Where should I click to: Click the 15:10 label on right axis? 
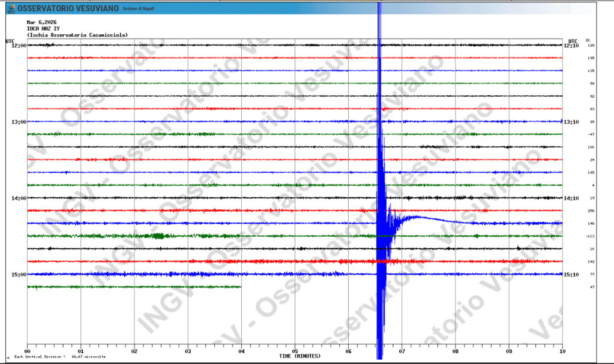570,275
